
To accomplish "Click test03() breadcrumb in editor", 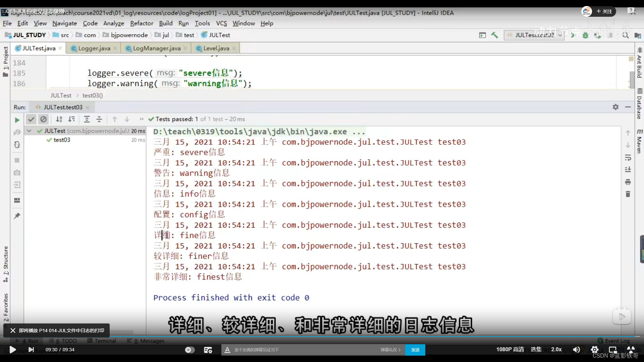I will click(x=93, y=96).
